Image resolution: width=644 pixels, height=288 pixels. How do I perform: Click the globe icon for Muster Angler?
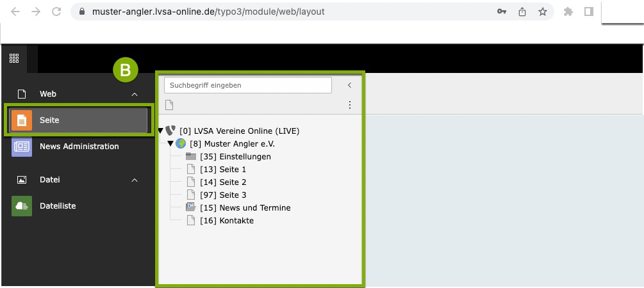(x=181, y=143)
